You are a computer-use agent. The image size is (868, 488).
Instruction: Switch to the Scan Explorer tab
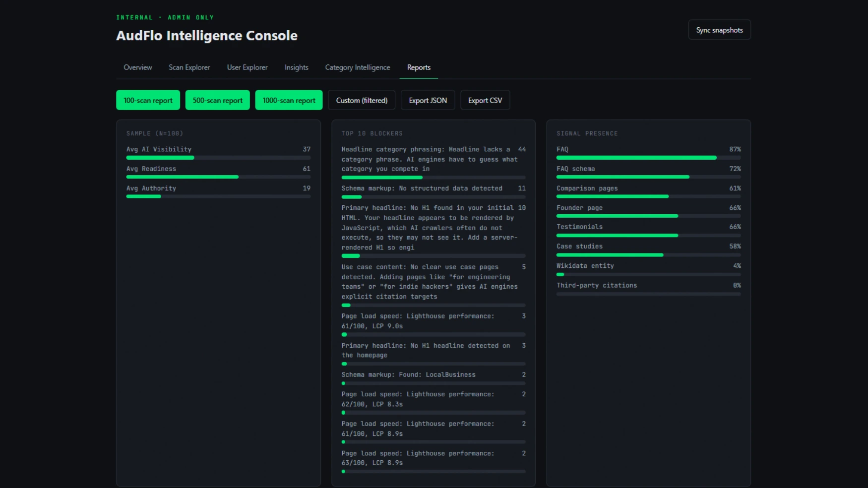(189, 67)
